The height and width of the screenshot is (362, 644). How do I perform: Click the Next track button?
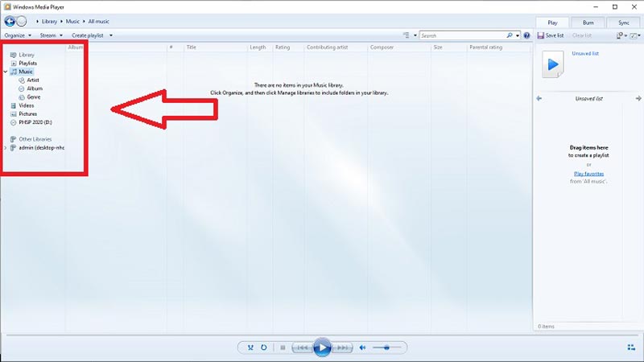pyautogui.click(x=342, y=348)
